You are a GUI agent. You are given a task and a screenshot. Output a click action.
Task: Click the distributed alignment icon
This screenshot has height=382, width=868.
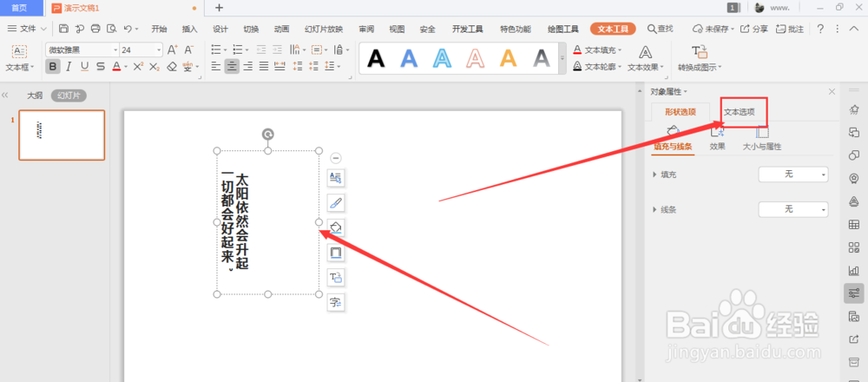pos(279,67)
